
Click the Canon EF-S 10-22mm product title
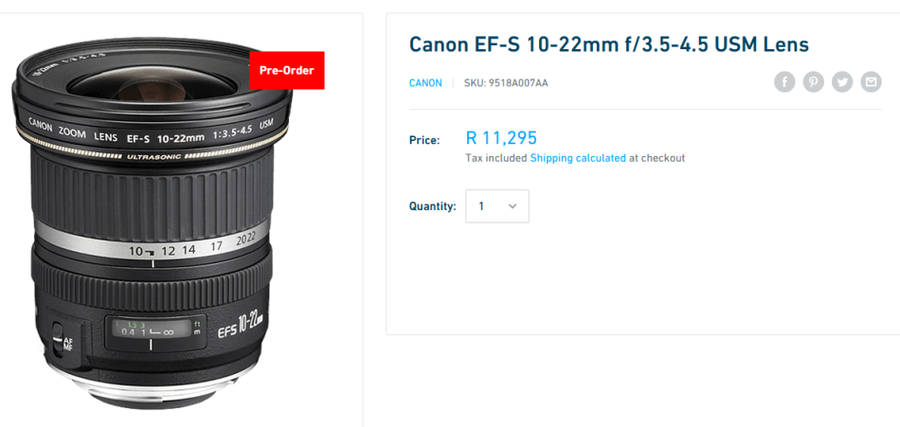click(608, 44)
